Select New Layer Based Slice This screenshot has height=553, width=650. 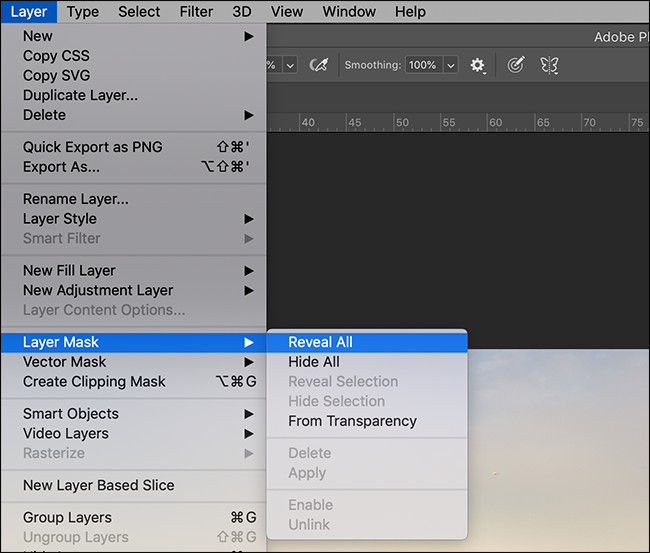[133, 485]
